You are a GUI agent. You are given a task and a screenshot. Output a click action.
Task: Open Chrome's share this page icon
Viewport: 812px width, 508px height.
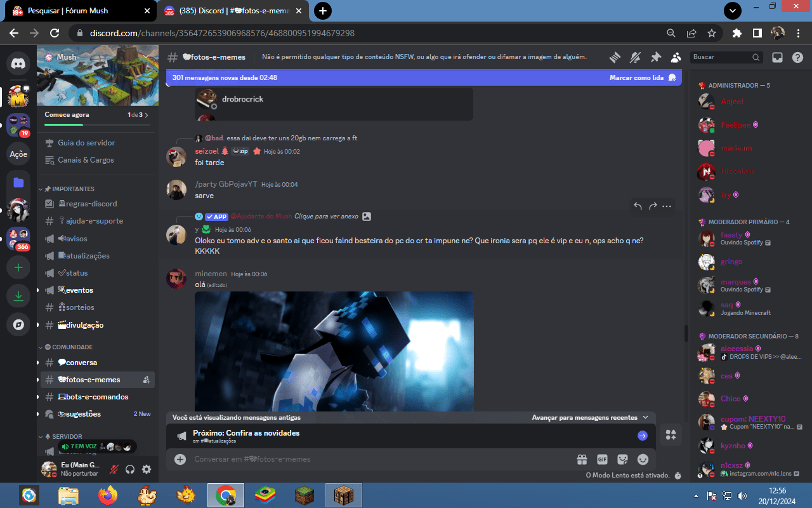(691, 33)
